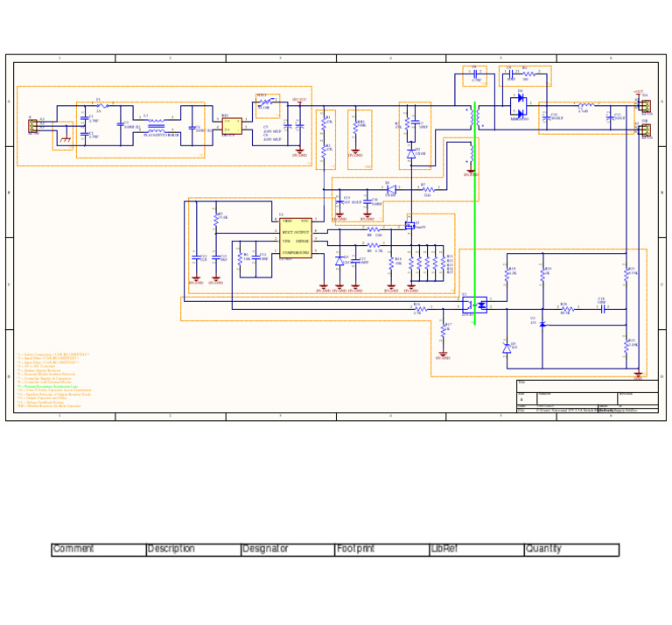Select the R18 resistor symbol
This screenshot has width=672, height=625.
click(x=507, y=275)
